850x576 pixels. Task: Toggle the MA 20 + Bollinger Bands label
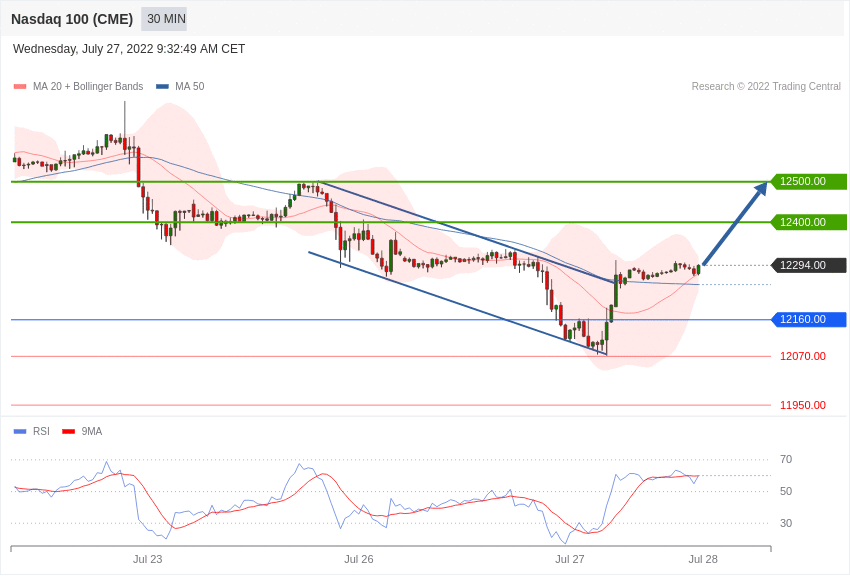(x=88, y=87)
